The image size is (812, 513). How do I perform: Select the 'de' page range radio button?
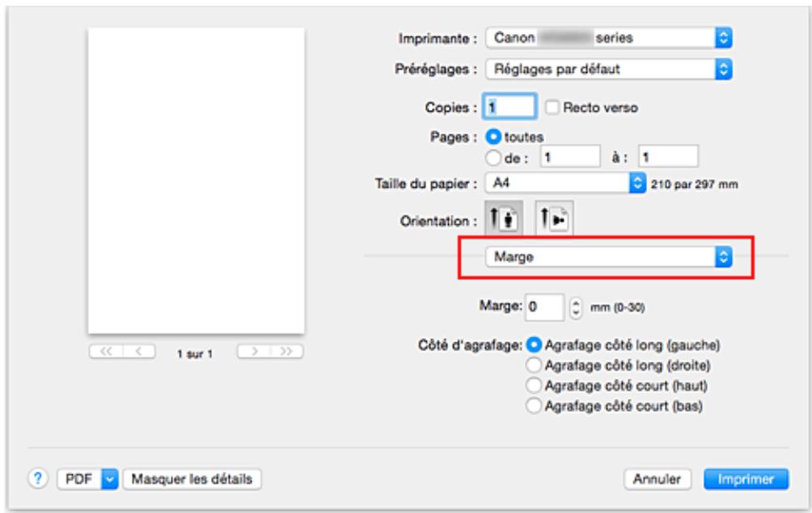coord(493,158)
